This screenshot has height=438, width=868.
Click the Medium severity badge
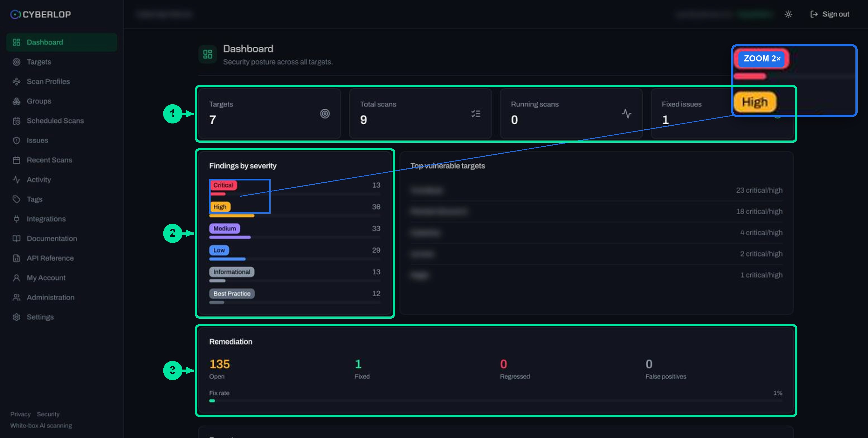[x=225, y=228]
